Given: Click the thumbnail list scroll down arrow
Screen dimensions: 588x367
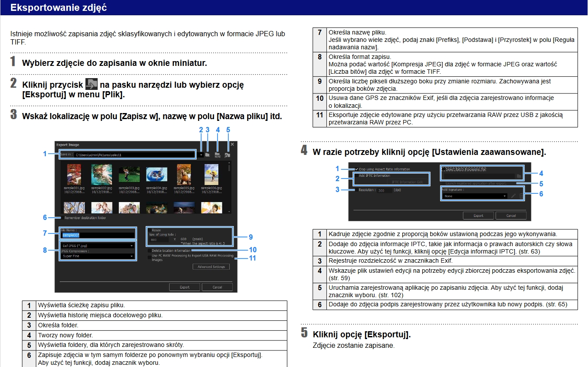Looking at the screenshot, I should pyautogui.click(x=230, y=211).
